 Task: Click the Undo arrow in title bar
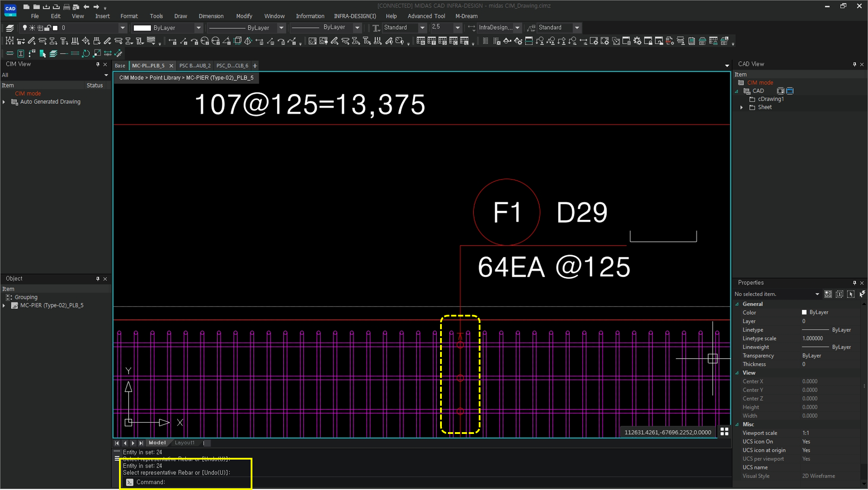86,7
